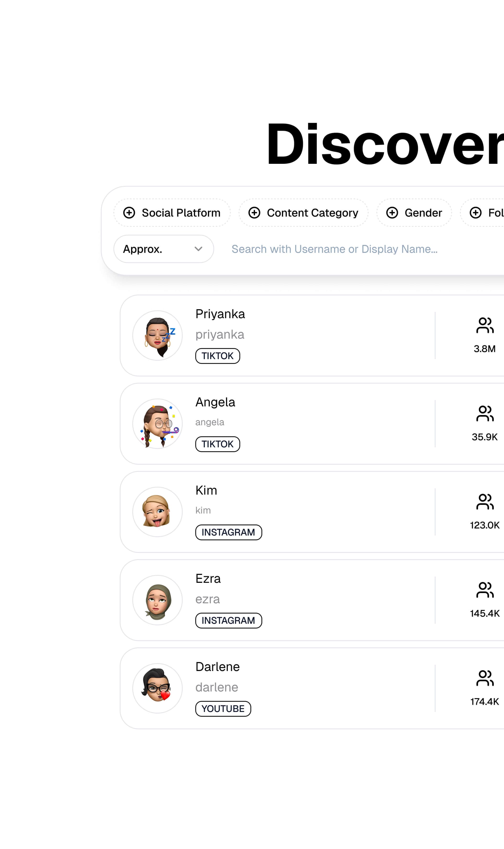Open Angela's avatar image
The width and height of the screenshot is (504, 849).
(157, 424)
